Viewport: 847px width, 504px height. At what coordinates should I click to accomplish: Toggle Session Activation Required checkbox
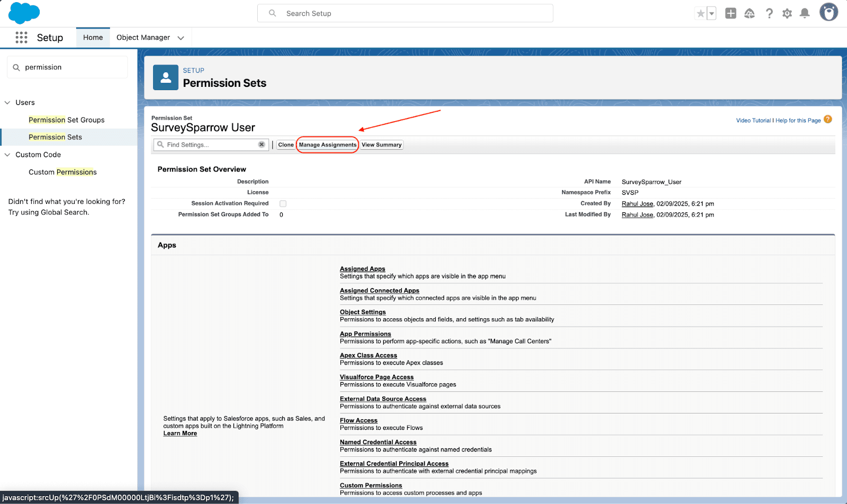[283, 204]
